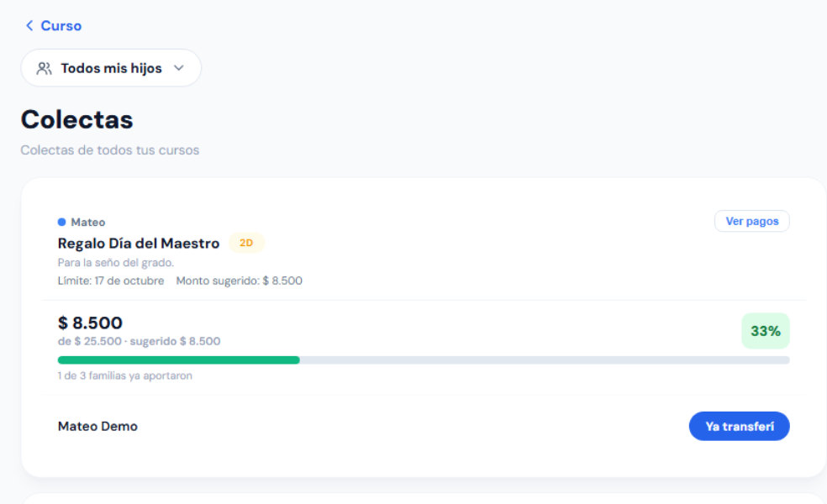Click the Para la seño del grado description
827x504 pixels.
tap(115, 263)
